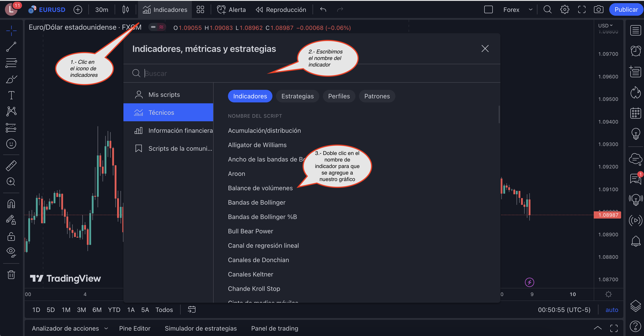Add symbol with the plus icon
Image resolution: width=644 pixels, height=336 pixels.
[78, 9]
